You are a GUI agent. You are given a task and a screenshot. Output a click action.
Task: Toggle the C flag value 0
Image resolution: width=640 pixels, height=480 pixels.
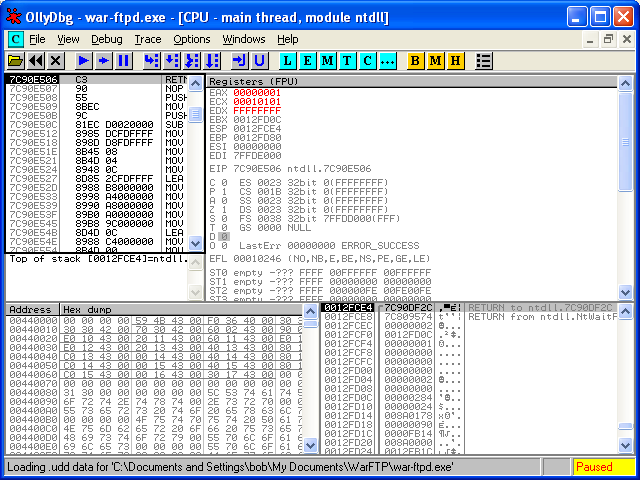224,182
